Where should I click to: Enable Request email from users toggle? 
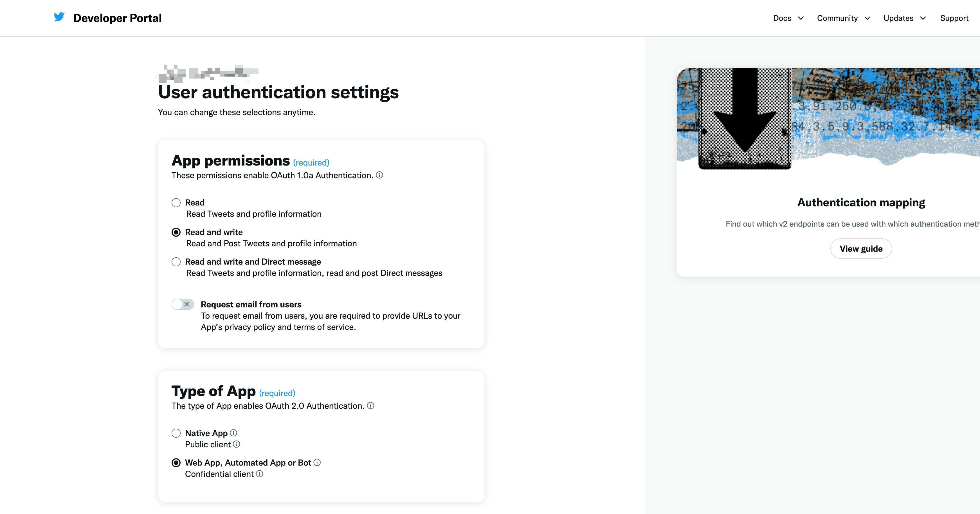183,304
